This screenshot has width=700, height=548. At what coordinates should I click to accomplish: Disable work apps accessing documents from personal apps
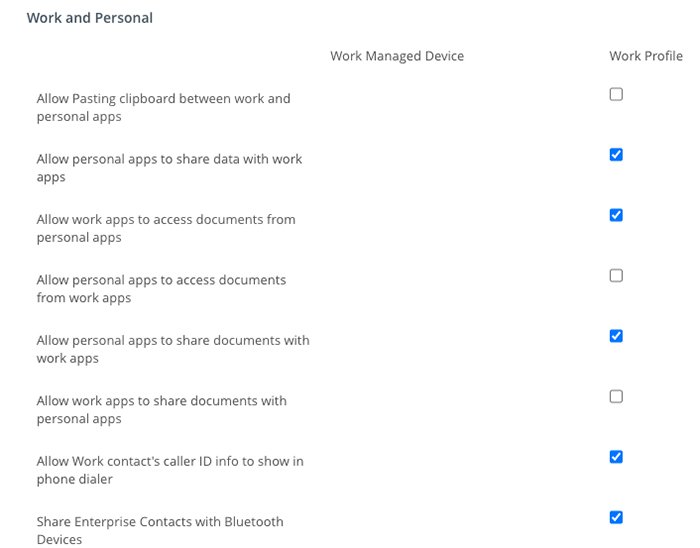pyautogui.click(x=616, y=215)
